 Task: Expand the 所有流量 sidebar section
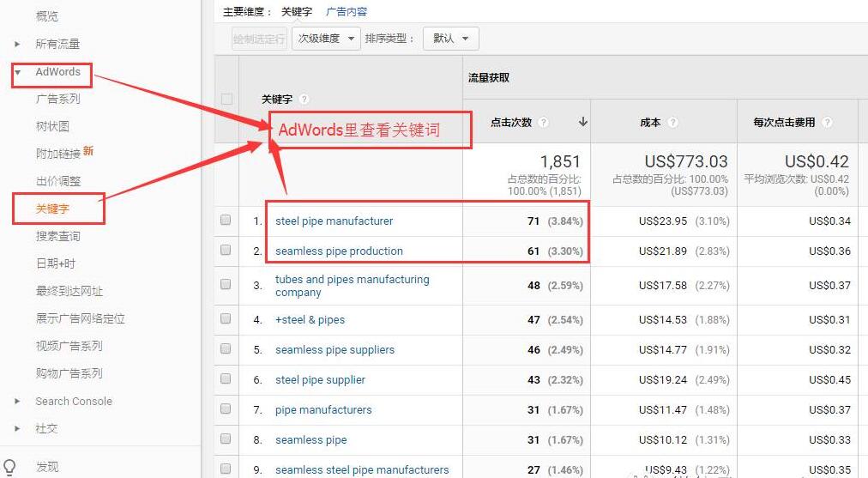coord(17,44)
